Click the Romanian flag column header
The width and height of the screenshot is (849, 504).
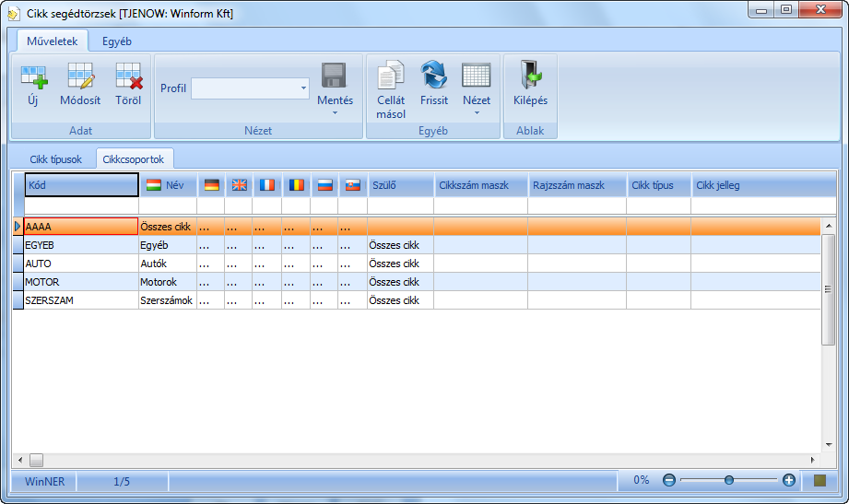(x=296, y=185)
